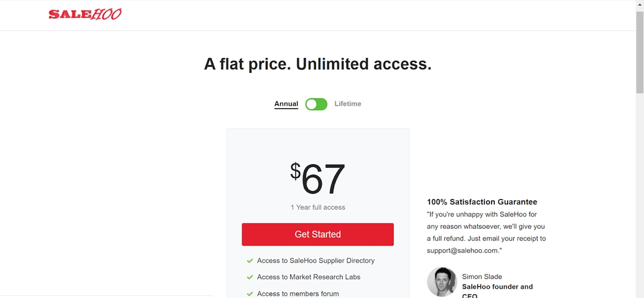This screenshot has height=298, width=644.
Task: Click the Simon Slade name text
Action: 482,277
